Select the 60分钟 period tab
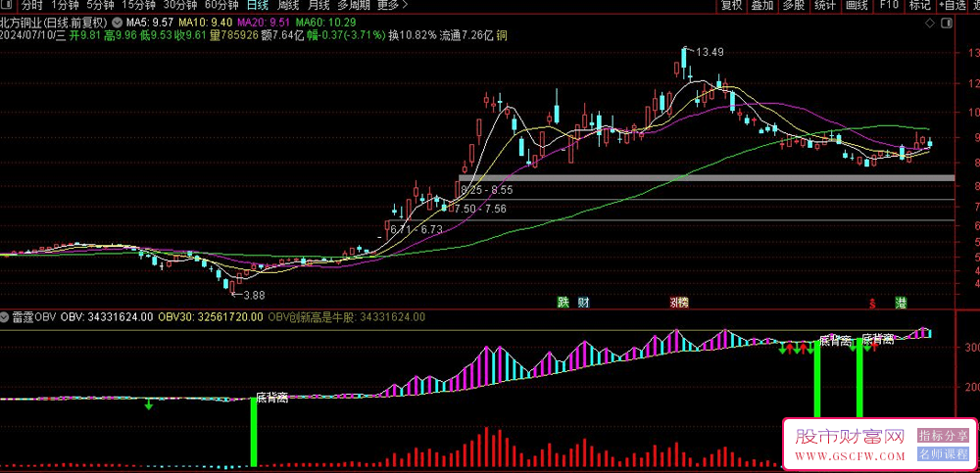 pos(221,6)
